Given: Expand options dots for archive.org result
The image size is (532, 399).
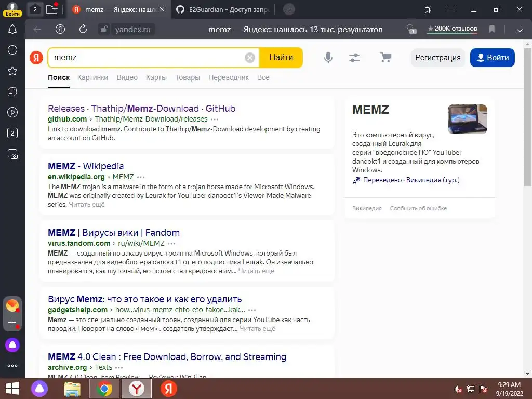Looking at the screenshot, I should (119, 368).
